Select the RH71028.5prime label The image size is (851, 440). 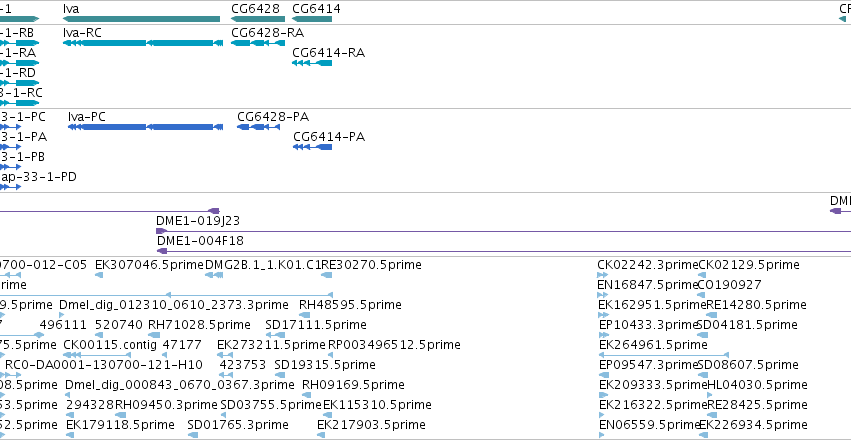[x=199, y=325]
